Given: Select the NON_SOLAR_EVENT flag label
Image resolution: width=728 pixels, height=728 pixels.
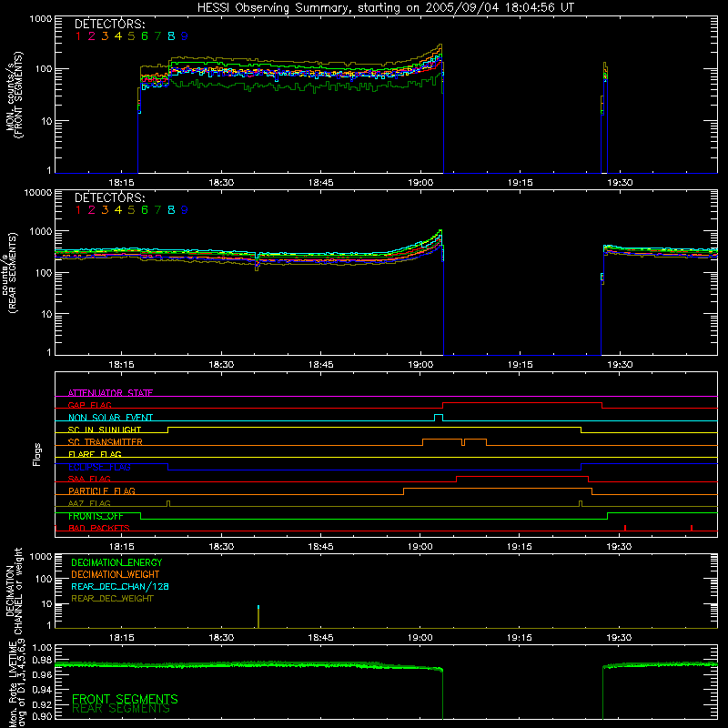Looking at the screenshot, I should (110, 418).
